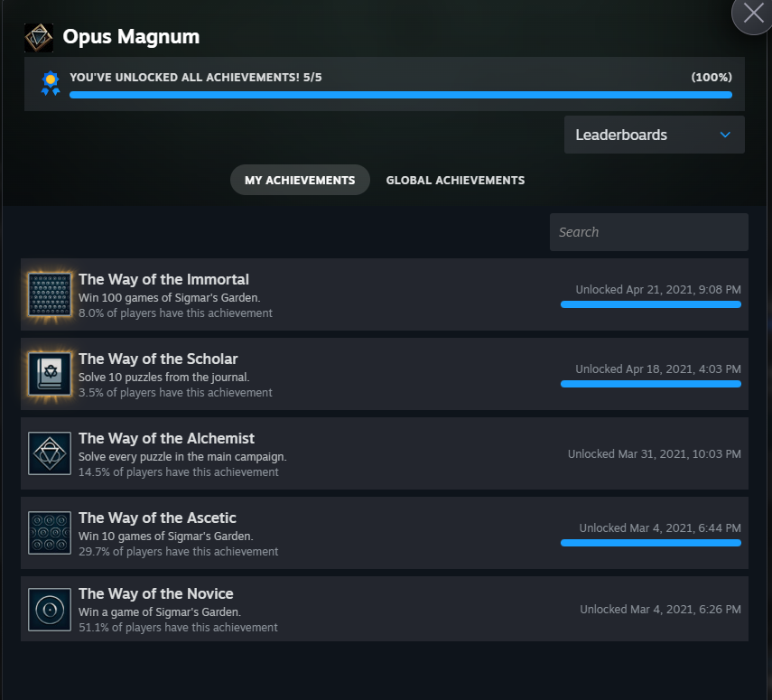Click the Way of the Immortal progress bar
This screenshot has width=772, height=700.
650,304
